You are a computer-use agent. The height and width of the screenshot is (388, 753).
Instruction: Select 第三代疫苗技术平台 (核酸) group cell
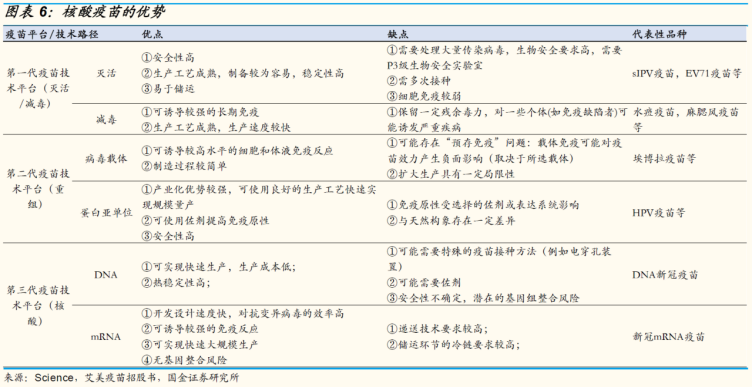(38, 305)
